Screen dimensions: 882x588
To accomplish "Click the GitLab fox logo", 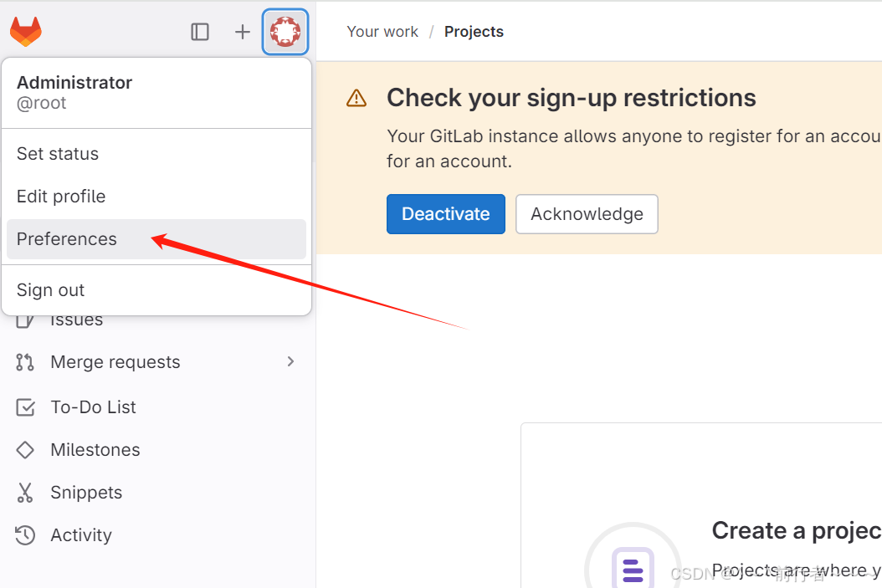I will 26,32.
